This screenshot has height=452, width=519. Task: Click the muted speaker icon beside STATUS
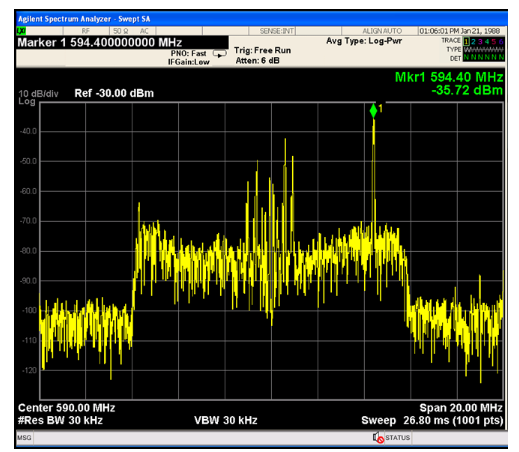378,437
